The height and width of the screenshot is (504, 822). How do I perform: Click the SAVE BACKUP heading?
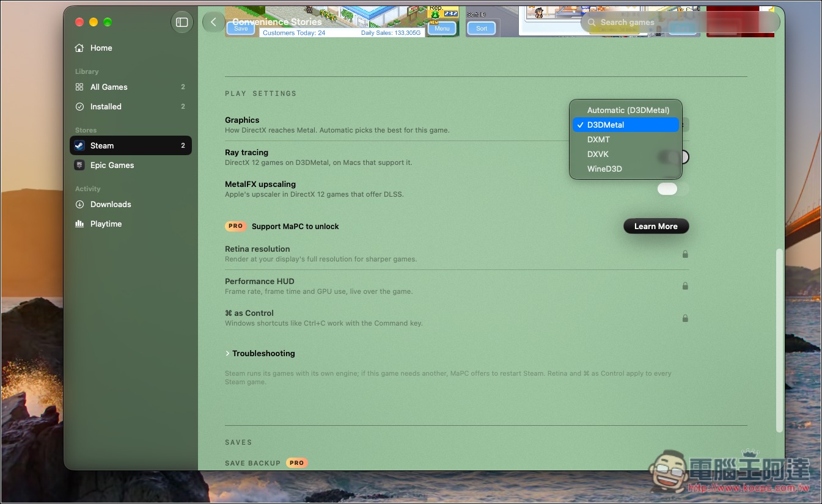252,463
